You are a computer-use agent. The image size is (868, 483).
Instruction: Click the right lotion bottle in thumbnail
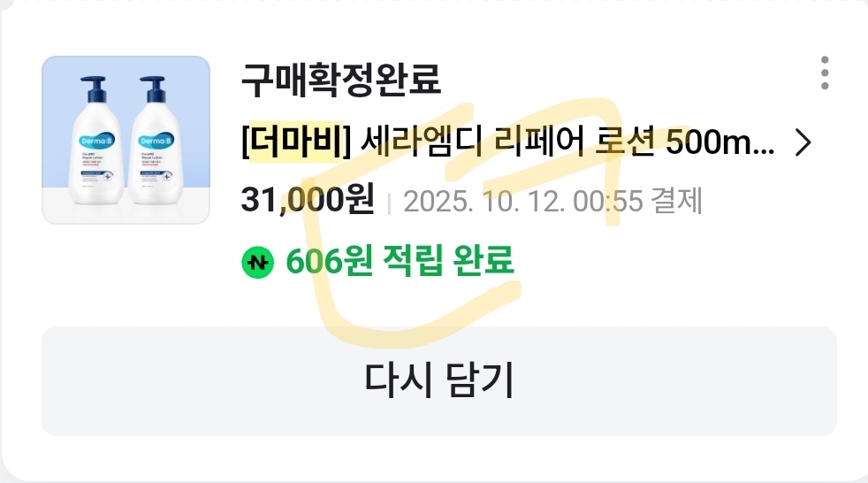(156, 141)
